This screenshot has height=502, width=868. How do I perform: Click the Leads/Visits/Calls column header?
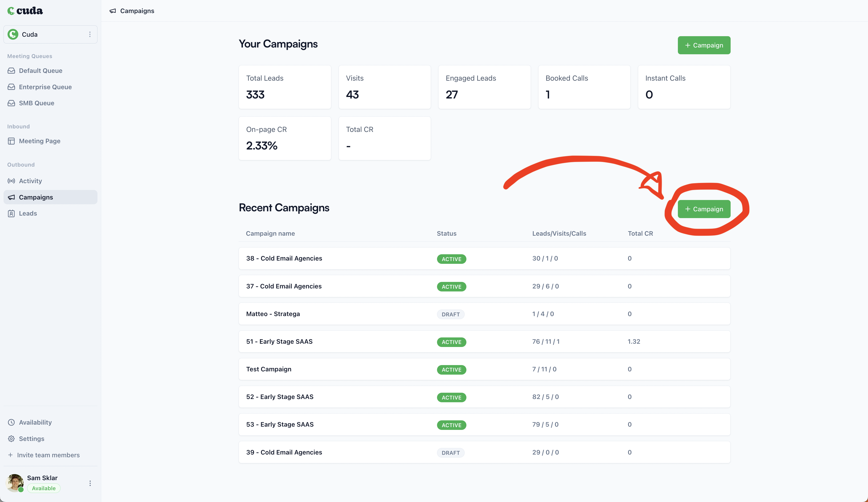pyautogui.click(x=559, y=233)
